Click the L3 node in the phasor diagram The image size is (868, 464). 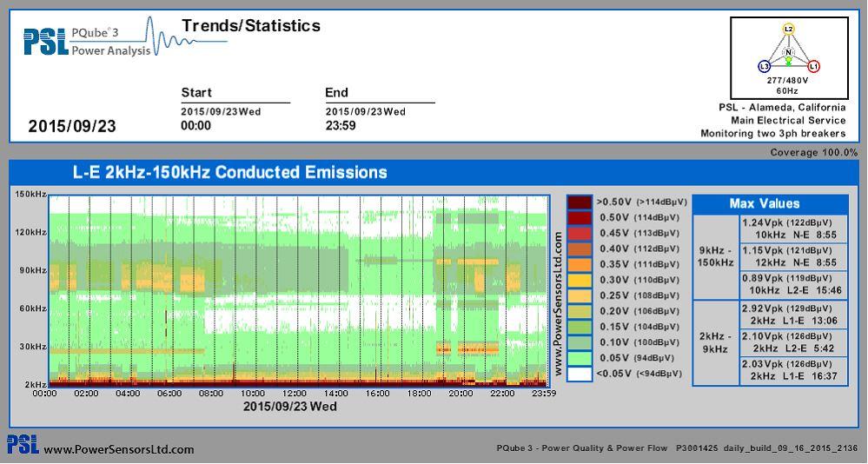point(764,66)
